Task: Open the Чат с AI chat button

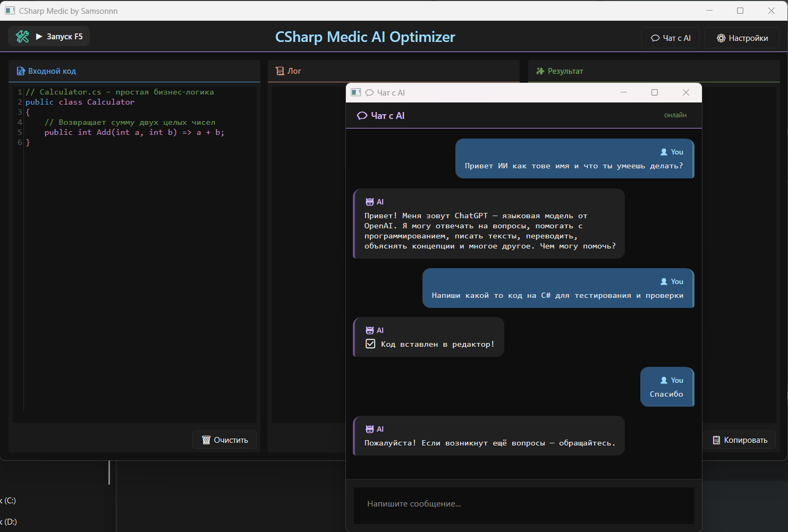Action: (x=671, y=38)
